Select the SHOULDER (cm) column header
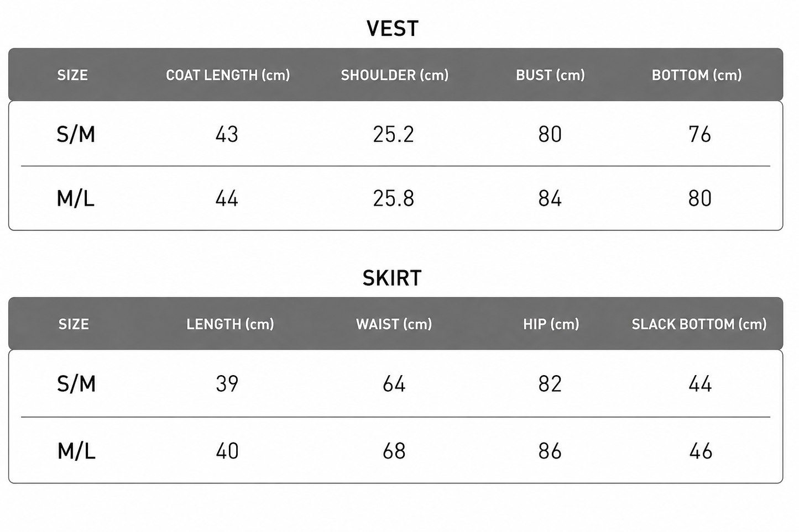This screenshot has width=799, height=532. pos(395,75)
